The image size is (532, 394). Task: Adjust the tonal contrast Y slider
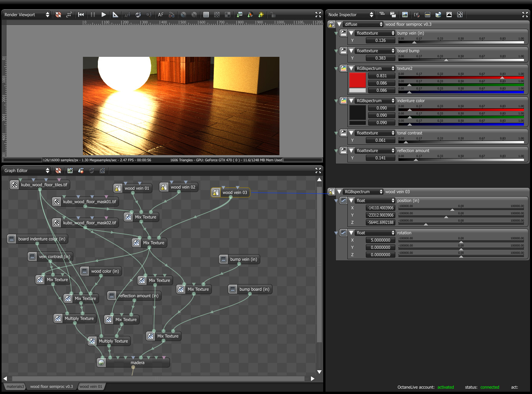461,141
